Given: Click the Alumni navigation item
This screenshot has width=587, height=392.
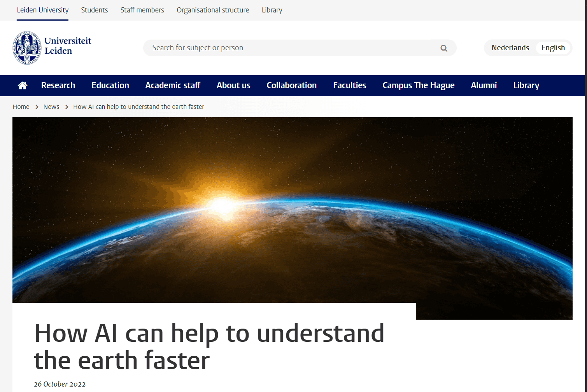Looking at the screenshot, I should pos(484,85).
